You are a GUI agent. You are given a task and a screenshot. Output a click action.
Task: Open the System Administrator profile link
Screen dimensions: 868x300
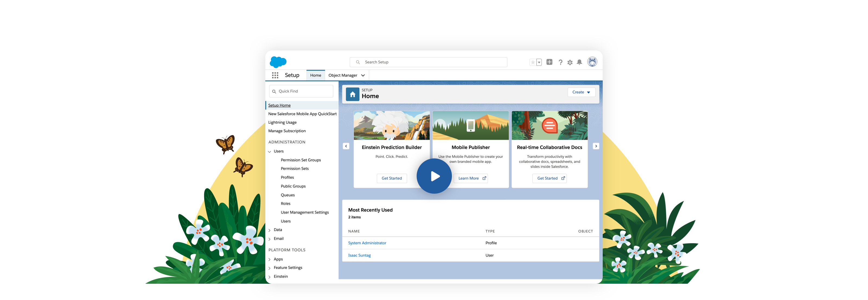coord(367,243)
